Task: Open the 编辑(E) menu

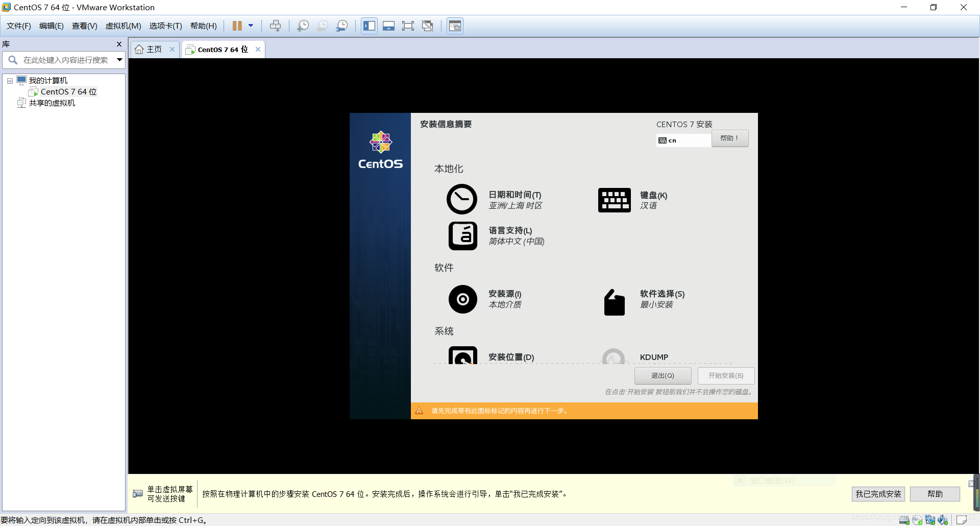Action: coord(52,26)
